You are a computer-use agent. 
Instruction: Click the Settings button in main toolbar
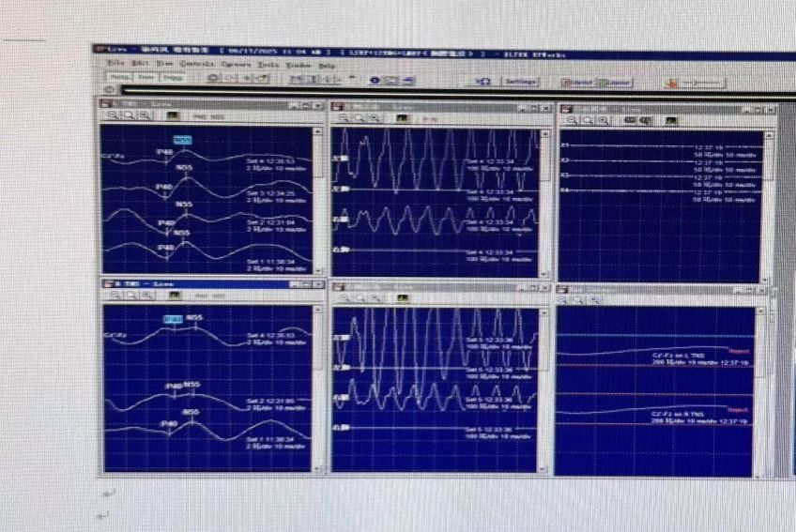(519, 82)
